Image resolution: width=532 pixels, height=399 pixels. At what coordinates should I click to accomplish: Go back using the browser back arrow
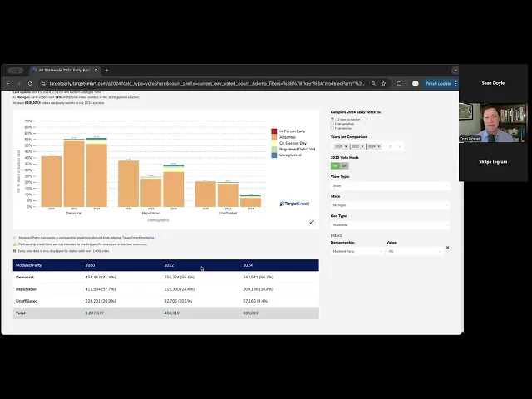pyautogui.click(x=8, y=83)
